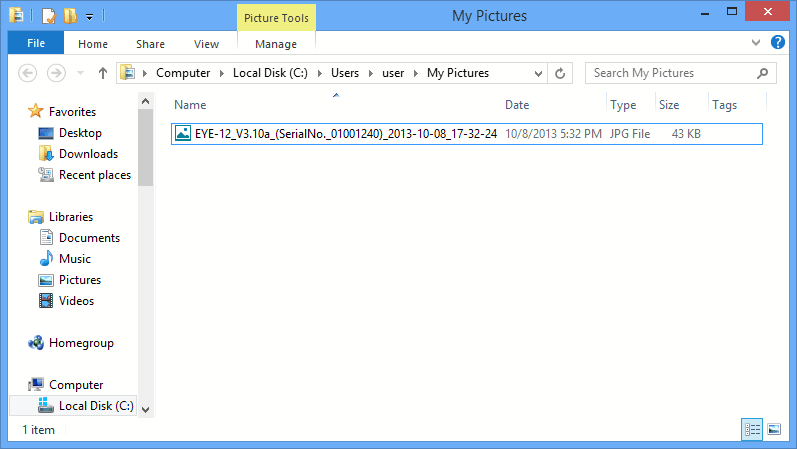
Task: Open the Music library
Action: click(75, 259)
